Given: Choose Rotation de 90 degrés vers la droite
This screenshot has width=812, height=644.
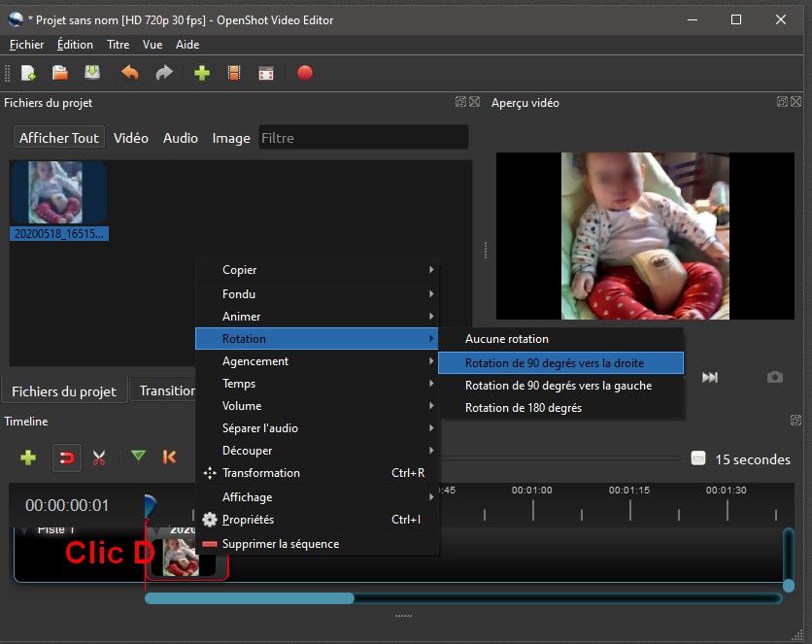Looking at the screenshot, I should (560, 363).
